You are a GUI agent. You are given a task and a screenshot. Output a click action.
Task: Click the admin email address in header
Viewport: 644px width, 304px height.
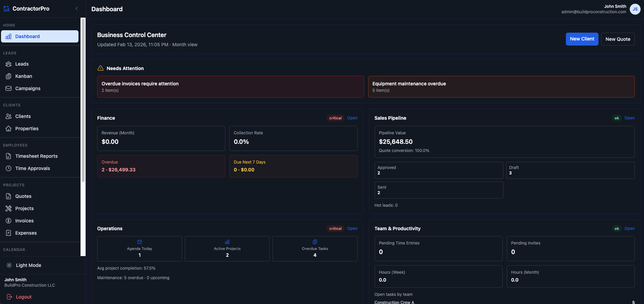tap(594, 12)
